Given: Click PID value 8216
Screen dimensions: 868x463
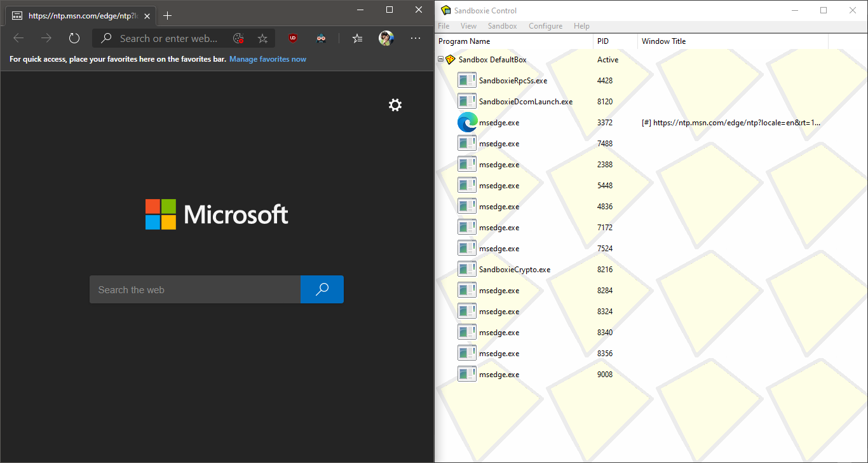Looking at the screenshot, I should (x=605, y=270).
